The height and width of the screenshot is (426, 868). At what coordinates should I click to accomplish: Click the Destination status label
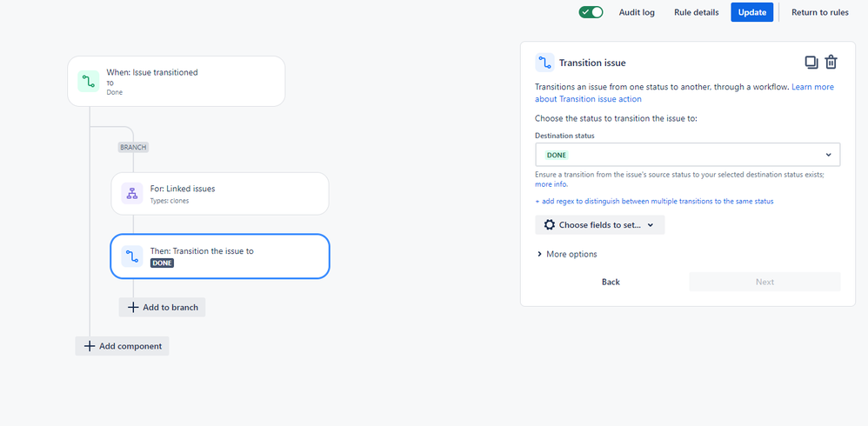(x=564, y=136)
